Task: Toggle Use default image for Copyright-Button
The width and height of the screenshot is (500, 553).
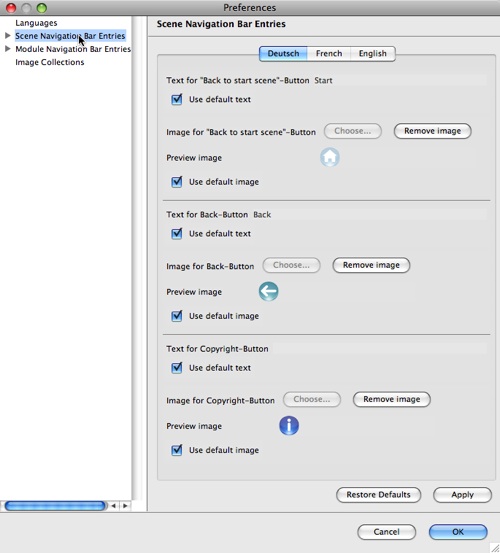Action: pos(177,450)
